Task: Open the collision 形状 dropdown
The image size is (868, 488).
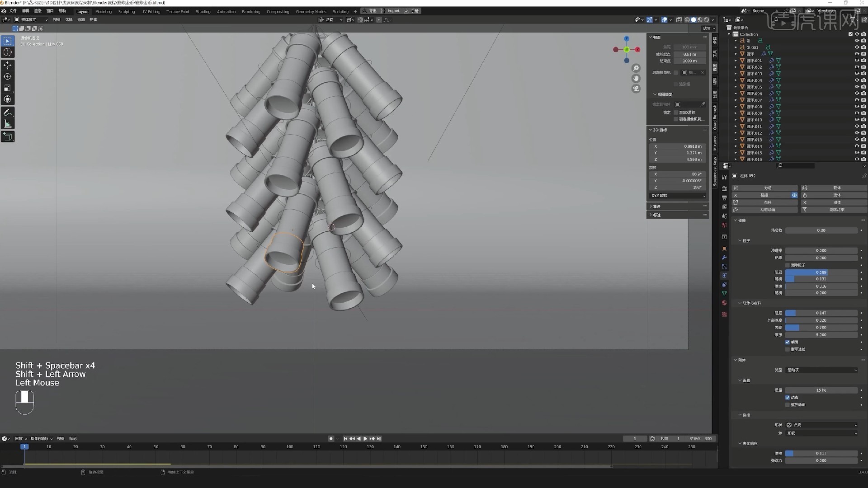Action: point(821,425)
